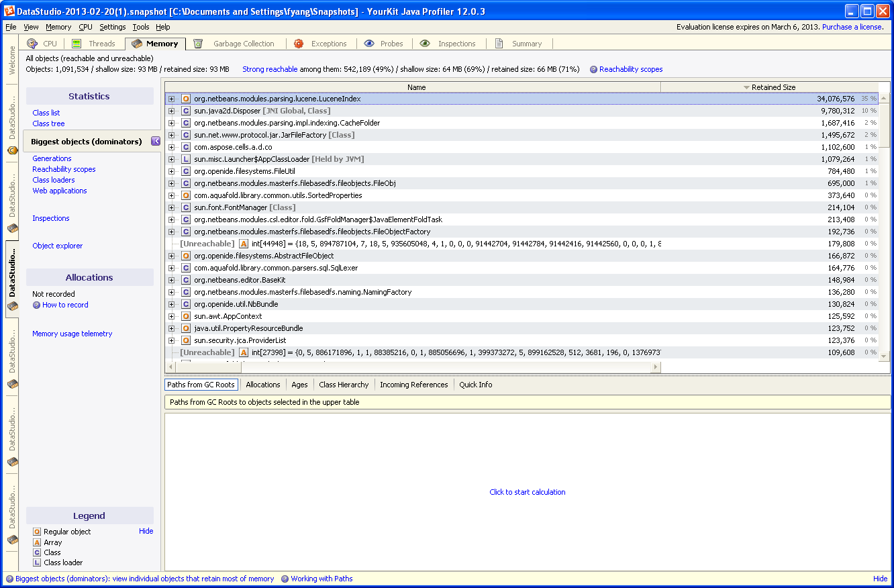The height and width of the screenshot is (588, 894).
Task: Select the BaseKit row
Action: (x=521, y=280)
